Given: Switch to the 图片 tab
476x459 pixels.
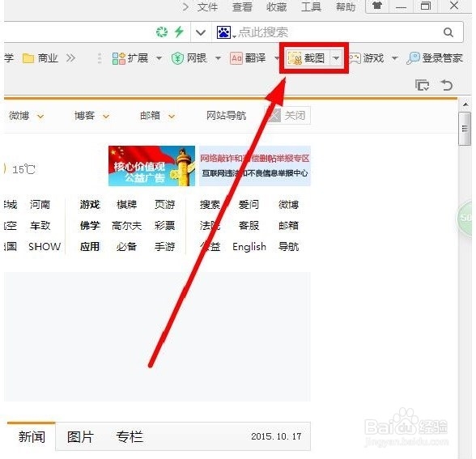Looking at the screenshot, I should [80, 437].
